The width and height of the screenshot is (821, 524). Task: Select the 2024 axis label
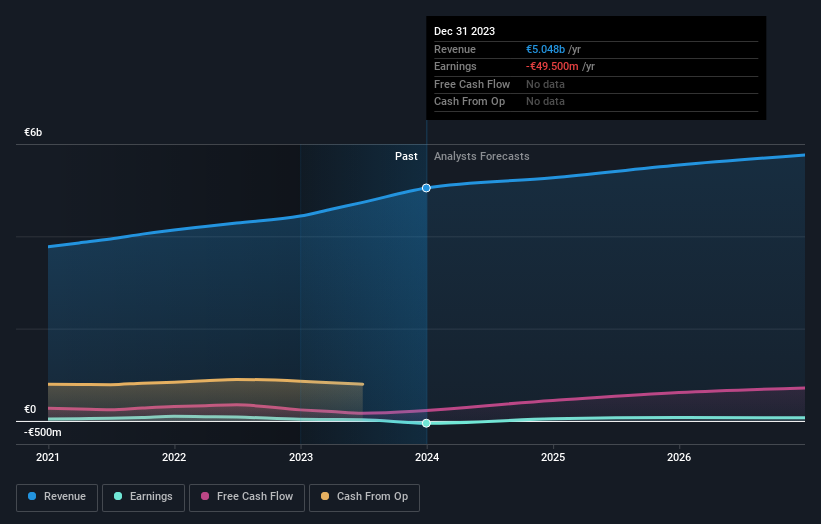coord(427,458)
